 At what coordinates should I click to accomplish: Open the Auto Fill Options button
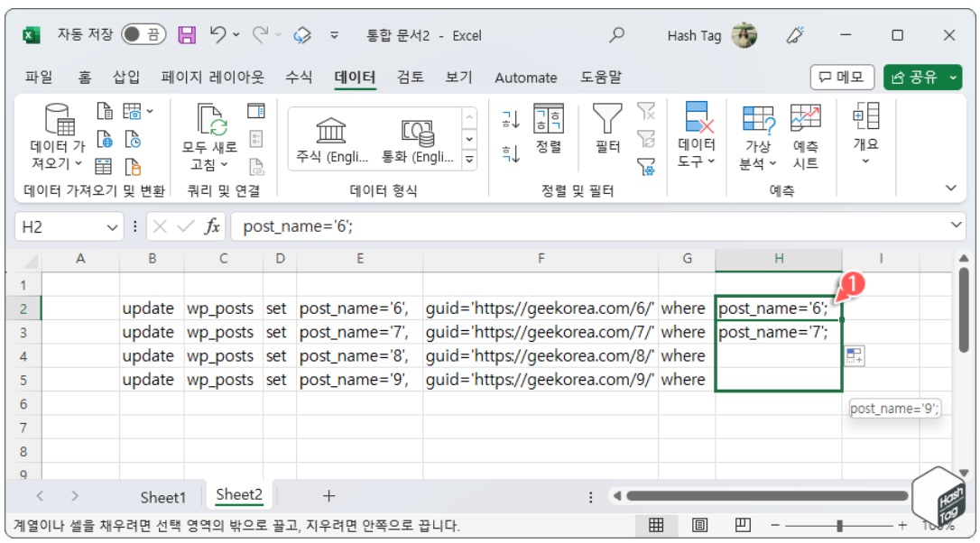pos(855,356)
